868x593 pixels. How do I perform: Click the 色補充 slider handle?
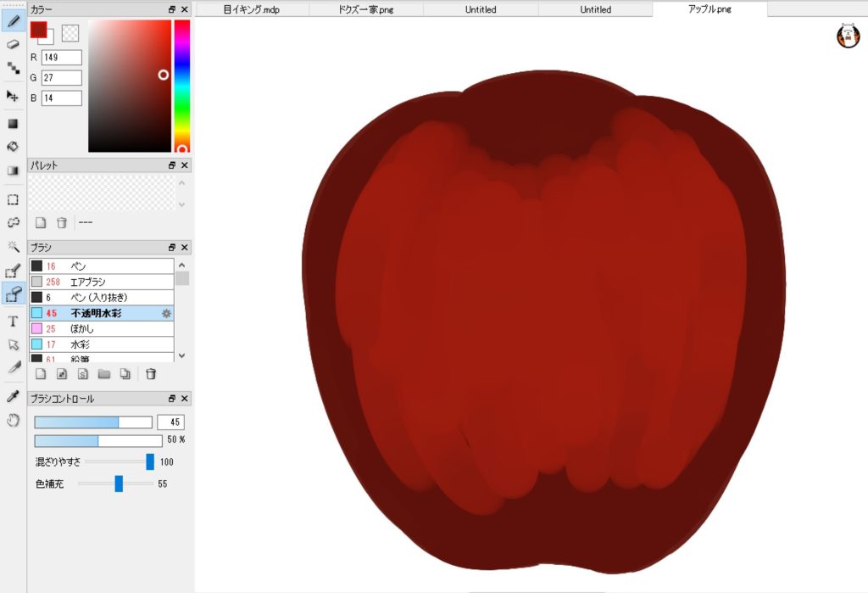pyautogui.click(x=119, y=484)
